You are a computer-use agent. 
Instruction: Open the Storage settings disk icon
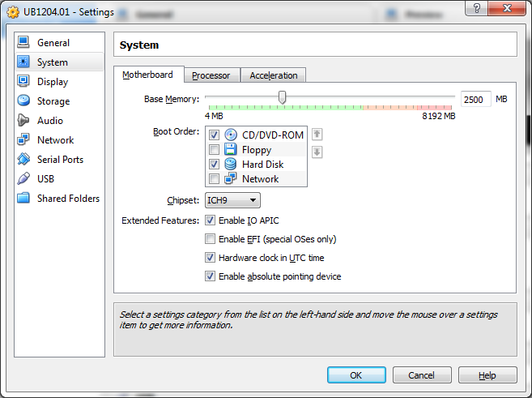[x=23, y=101]
